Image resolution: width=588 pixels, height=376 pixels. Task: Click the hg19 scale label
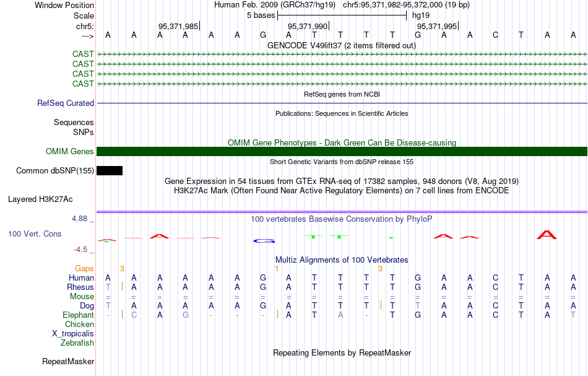tap(421, 15)
